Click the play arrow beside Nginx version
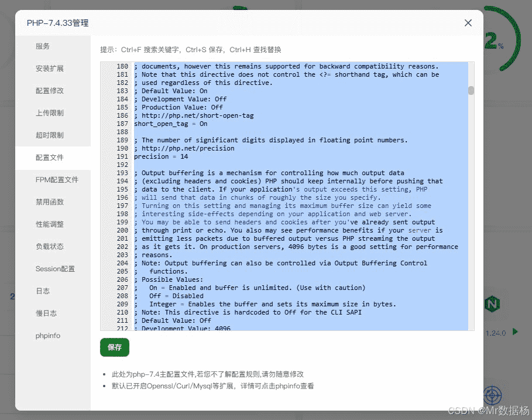Viewport: 532px width, 420px height. (515, 332)
